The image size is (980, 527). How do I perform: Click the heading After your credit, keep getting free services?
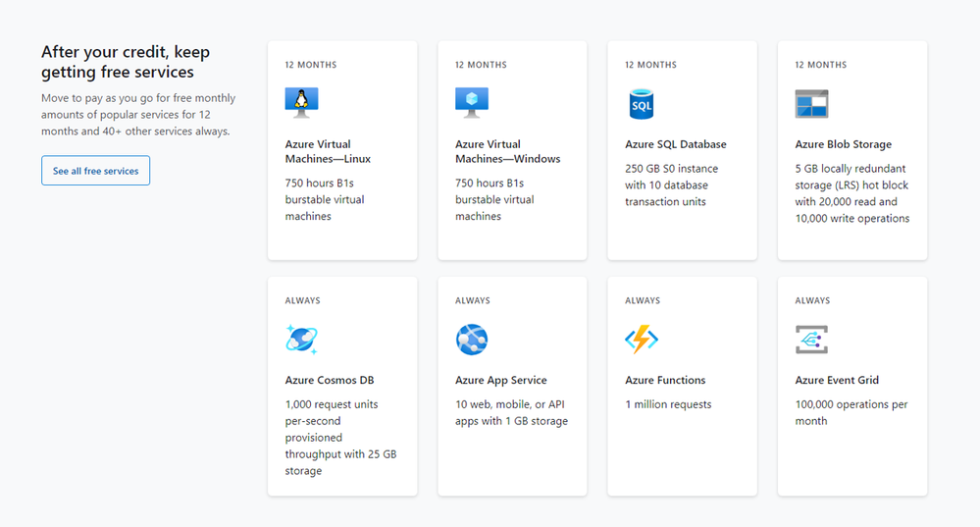(125, 62)
